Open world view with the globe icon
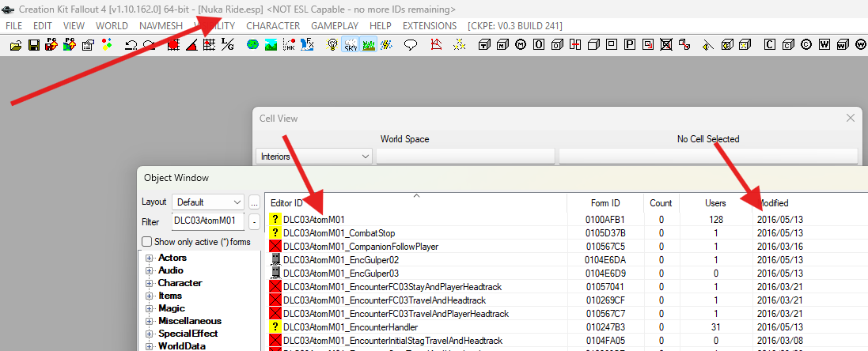The width and height of the screenshot is (868, 351). pos(253,45)
